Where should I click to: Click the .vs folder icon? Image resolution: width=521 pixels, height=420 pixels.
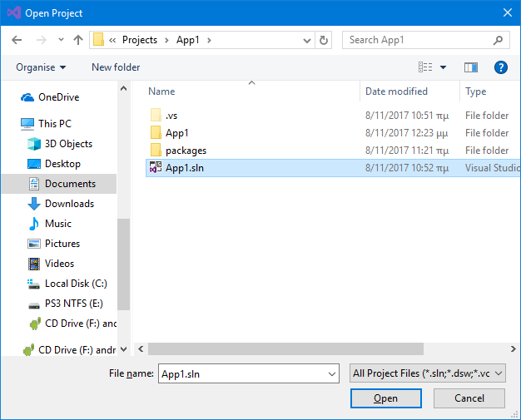pos(156,116)
